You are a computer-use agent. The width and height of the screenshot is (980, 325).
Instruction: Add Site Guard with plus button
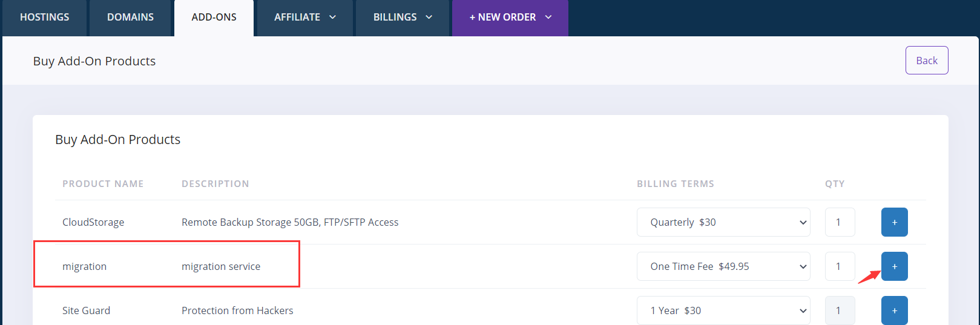(894, 310)
